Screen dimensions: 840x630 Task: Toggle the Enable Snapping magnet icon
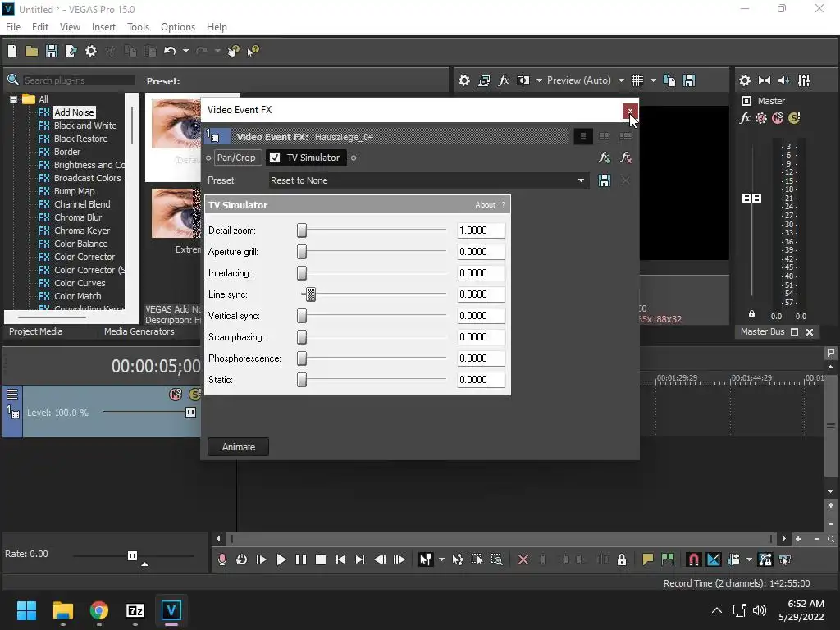pos(693,559)
